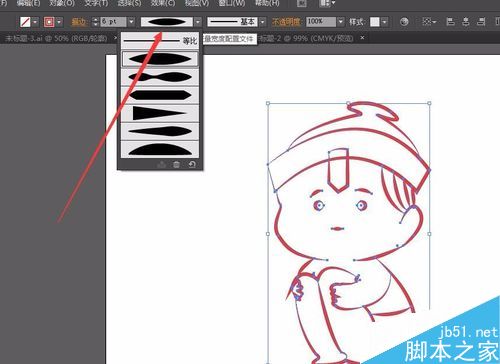500x364 pixels.
Task: Click the 基本 brush definition box
Action: [x=232, y=22]
